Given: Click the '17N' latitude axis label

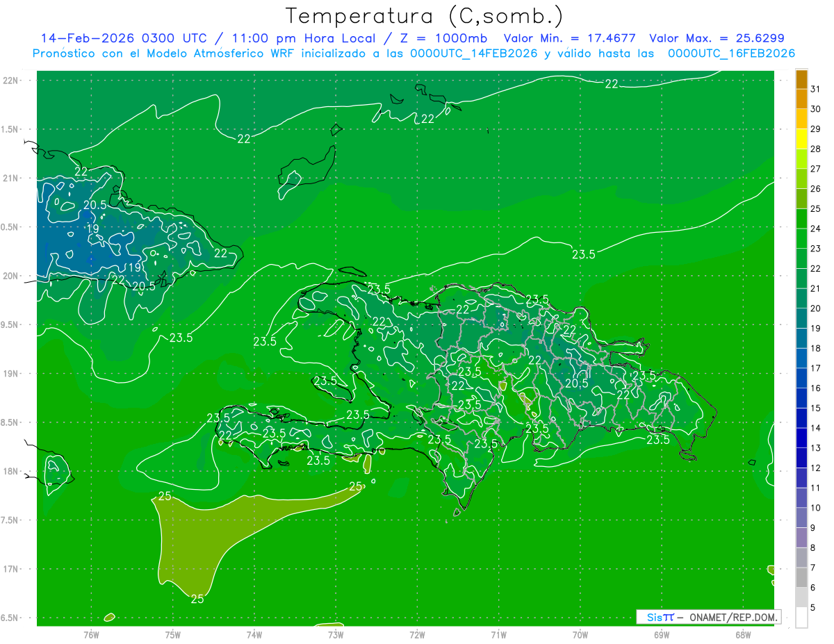Looking at the screenshot, I should pyautogui.click(x=12, y=569).
